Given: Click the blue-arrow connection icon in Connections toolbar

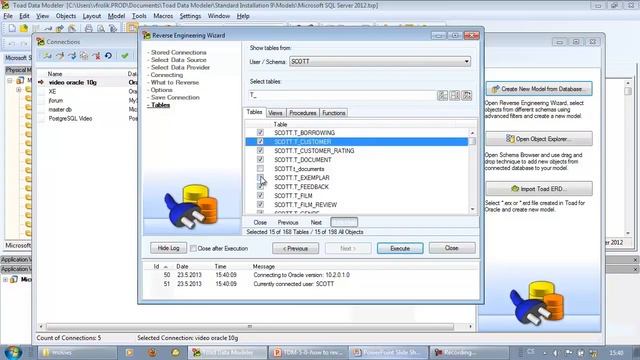Looking at the screenshot, I should [x=72, y=56].
